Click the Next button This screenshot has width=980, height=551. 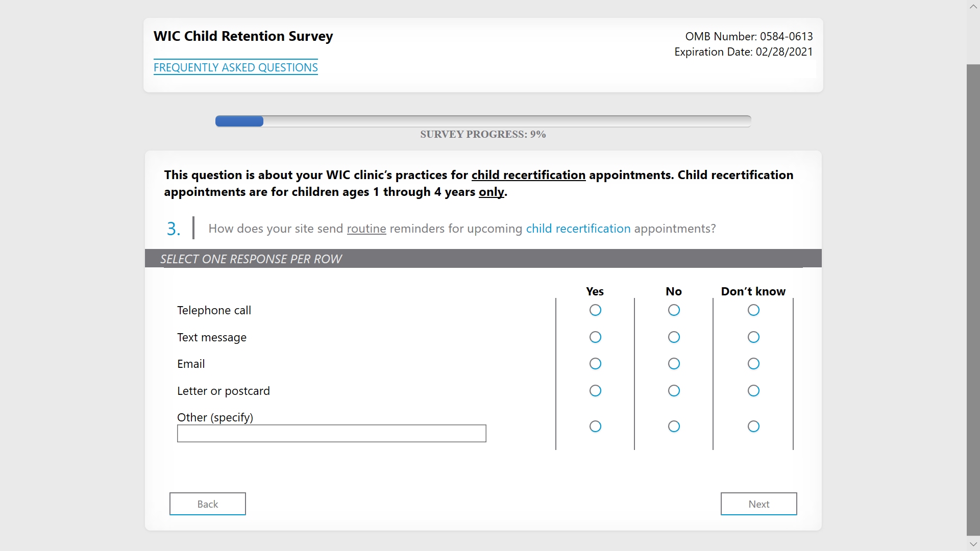click(x=758, y=504)
